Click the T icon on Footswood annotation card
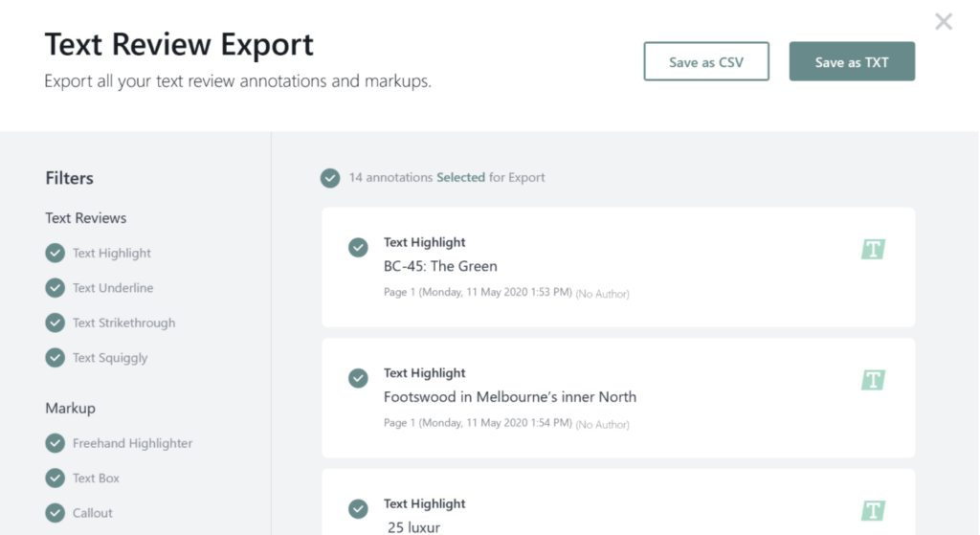 click(x=873, y=380)
